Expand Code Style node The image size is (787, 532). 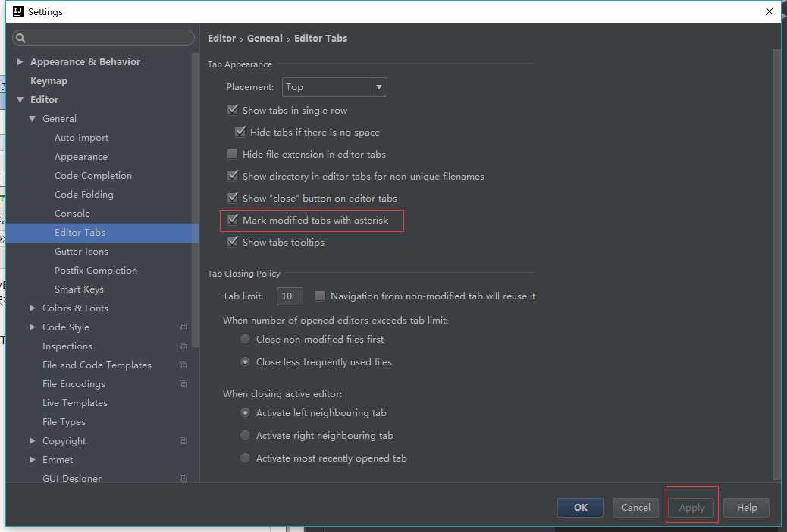coord(32,327)
